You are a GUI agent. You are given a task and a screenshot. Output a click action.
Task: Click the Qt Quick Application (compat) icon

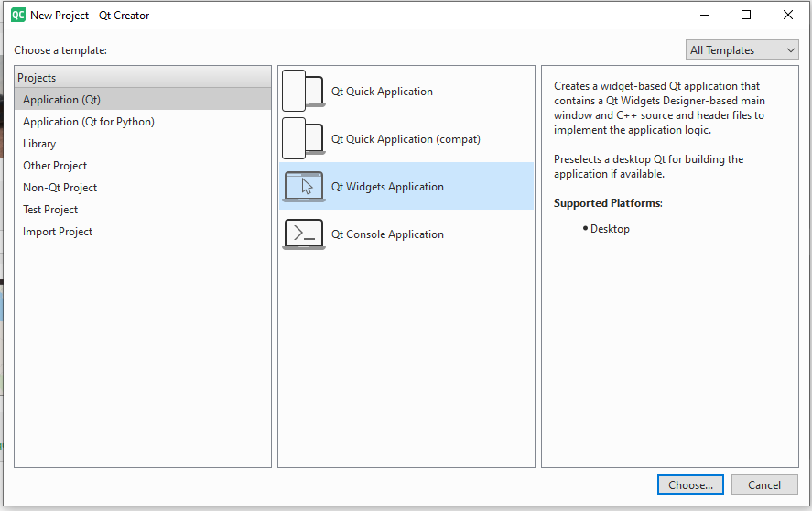tap(303, 139)
